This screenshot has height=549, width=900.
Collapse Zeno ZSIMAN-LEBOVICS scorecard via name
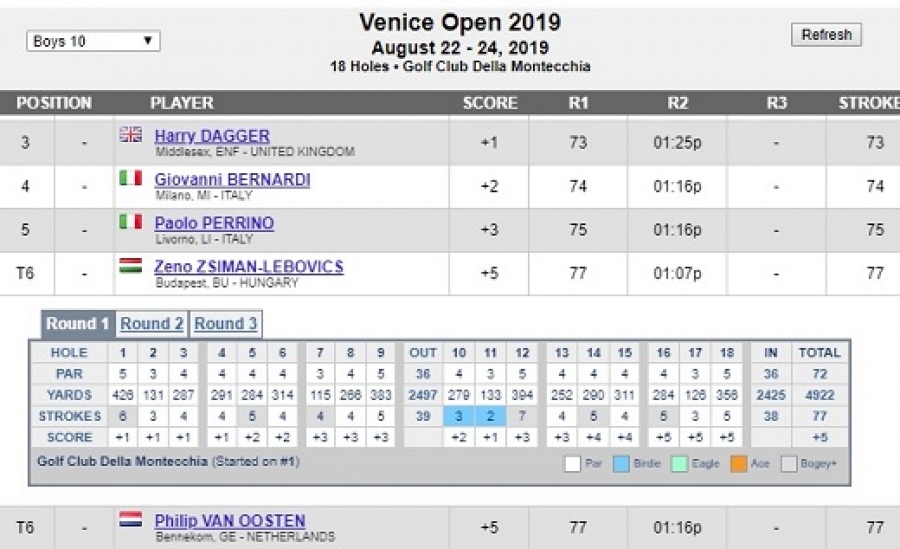(248, 267)
